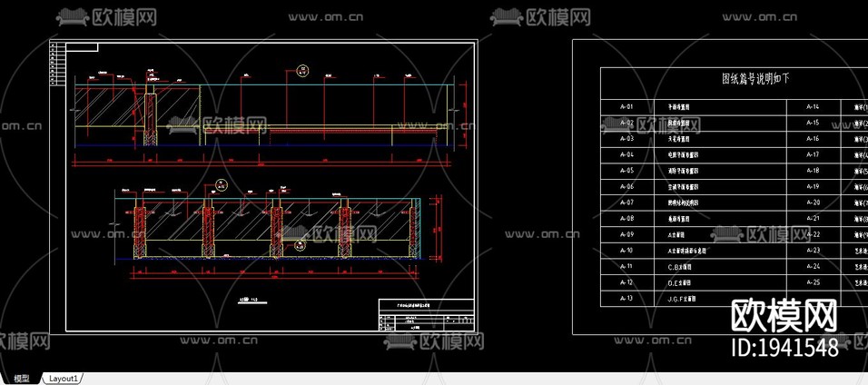868x385 pixels.
Task: Select the A-09 cell in the table
Action: (627, 235)
